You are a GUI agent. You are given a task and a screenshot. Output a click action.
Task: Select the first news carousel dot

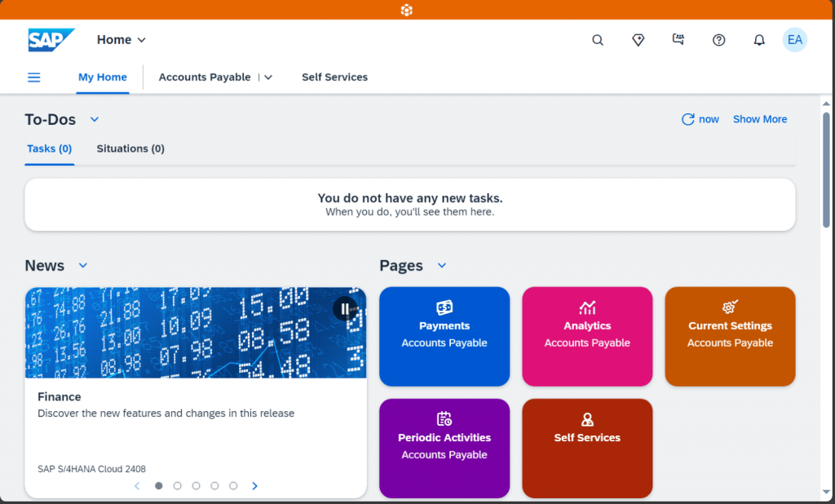coord(159,486)
